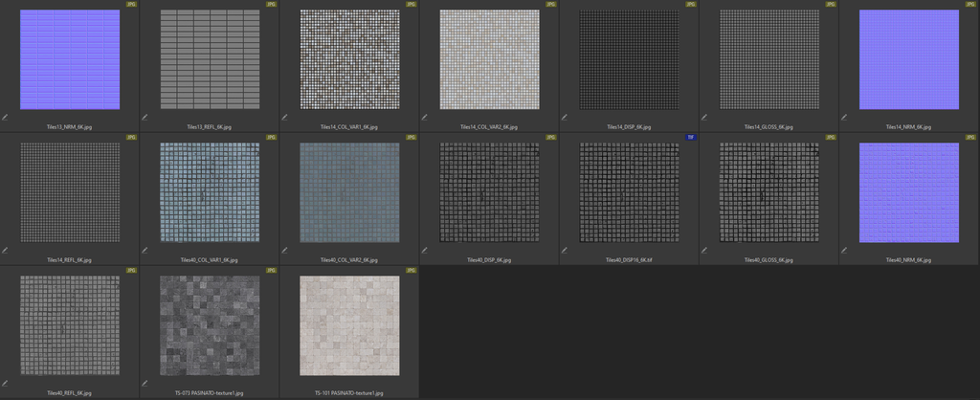Click the edit pencil icon for Tiles14_COL_VAR1_6K.jpg
Image resolution: width=980 pixels, height=400 pixels.
coord(285,118)
